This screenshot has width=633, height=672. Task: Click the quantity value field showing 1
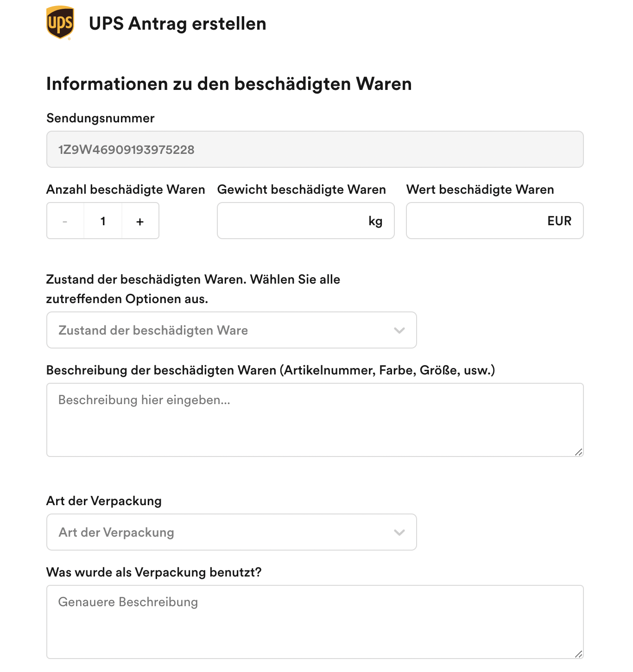click(103, 221)
